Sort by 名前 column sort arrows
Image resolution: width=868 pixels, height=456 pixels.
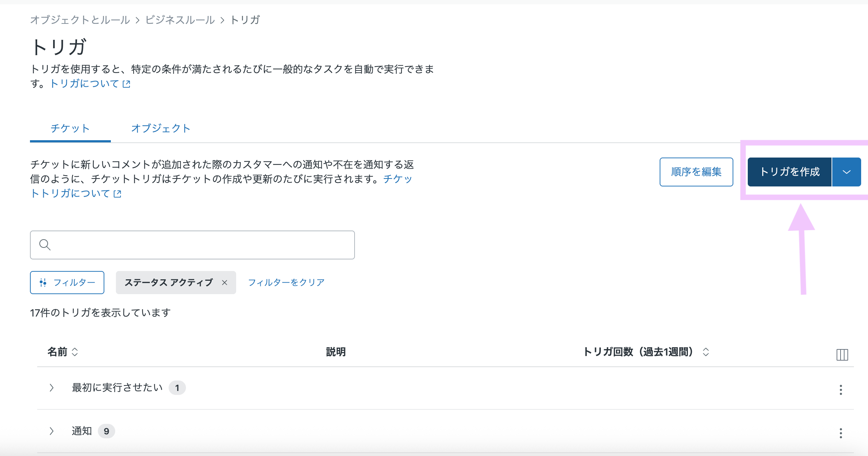[x=75, y=352]
